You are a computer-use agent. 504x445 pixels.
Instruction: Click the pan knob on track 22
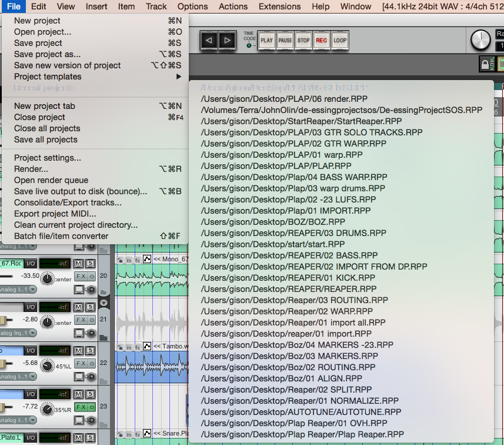click(x=47, y=366)
